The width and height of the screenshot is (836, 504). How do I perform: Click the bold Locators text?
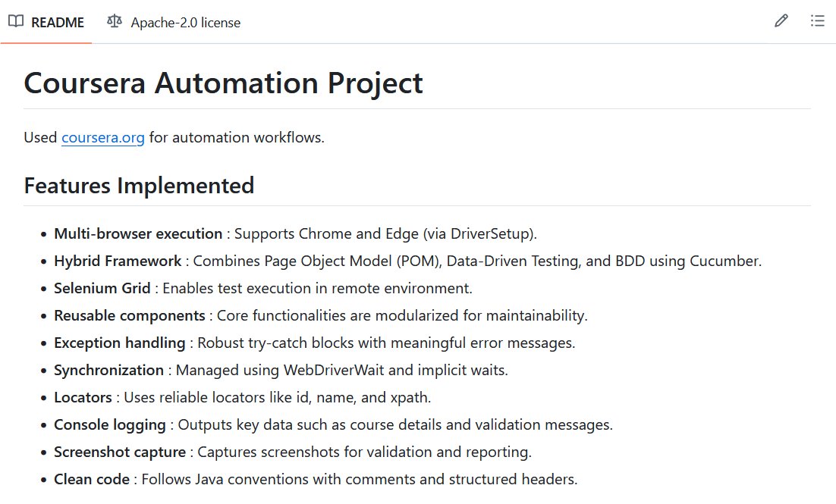pos(83,397)
